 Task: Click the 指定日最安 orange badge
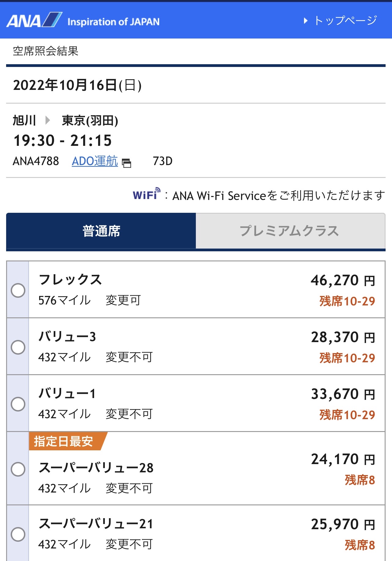pyautogui.click(x=66, y=441)
